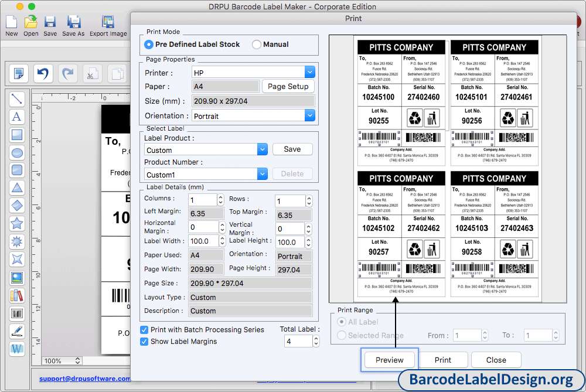Select the Signature pen tool

17,331
